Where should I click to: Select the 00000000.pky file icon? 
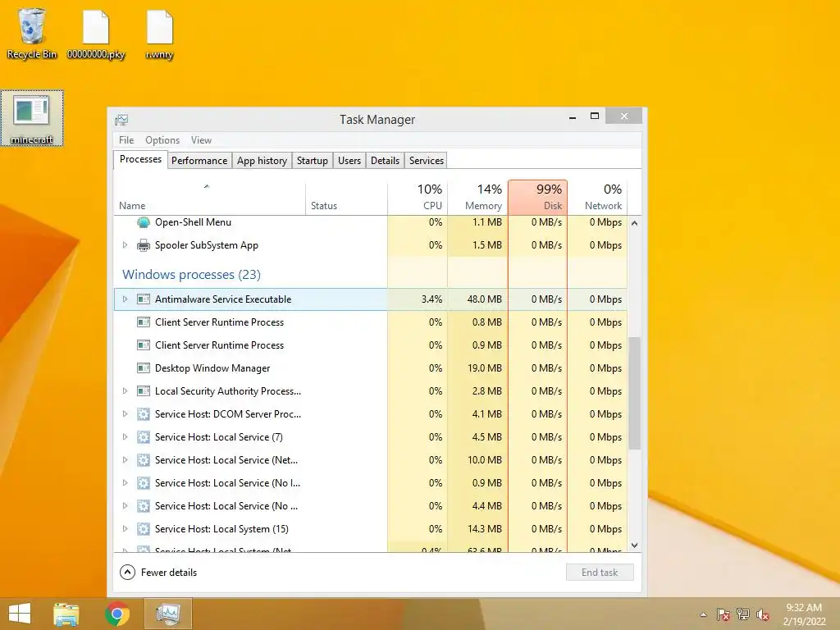pyautogui.click(x=96, y=33)
